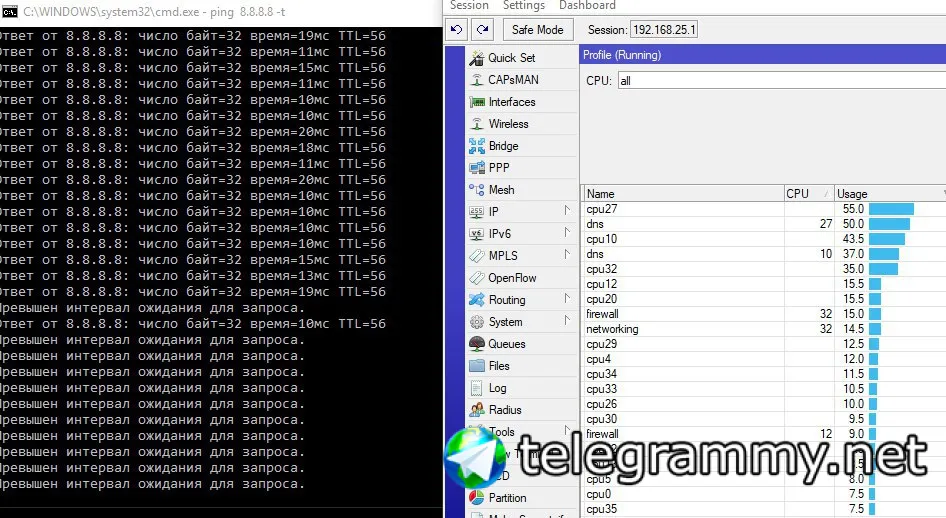Viewport: 946px width, 518px height.
Task: Sort table by Usage column header
Action: (x=890, y=194)
